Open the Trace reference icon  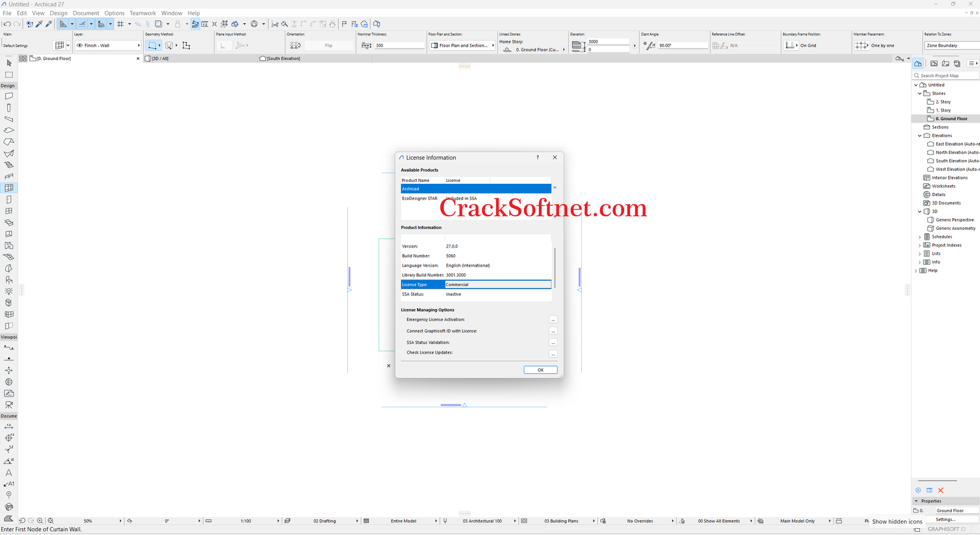[159, 24]
